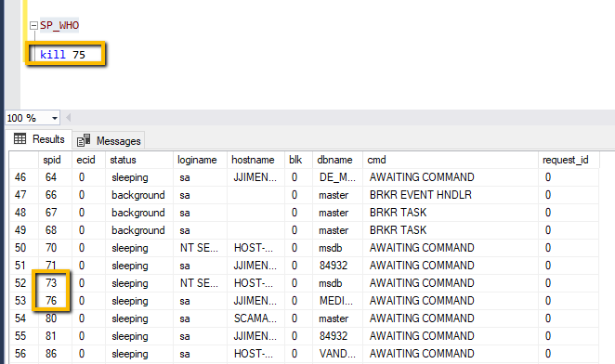Click dbname cell MEDI...
Viewport: 615px width, 364px height.
coord(337,301)
